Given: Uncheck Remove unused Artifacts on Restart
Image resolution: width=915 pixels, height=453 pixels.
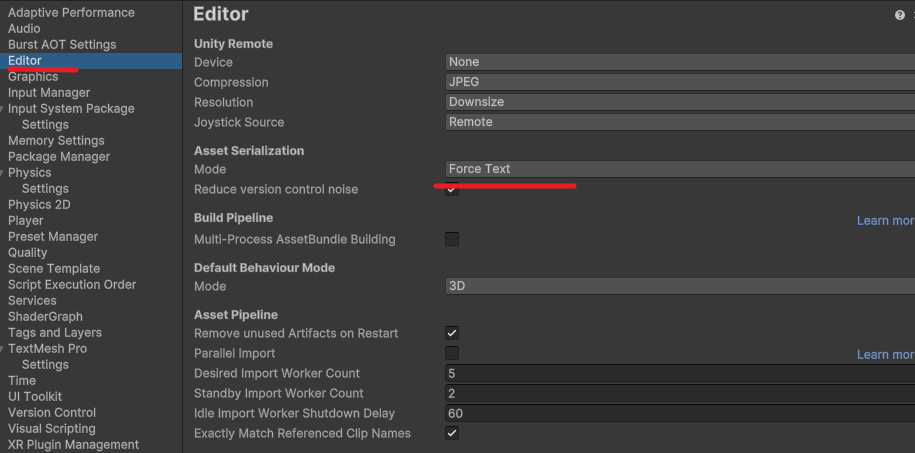Looking at the screenshot, I should pos(452,333).
